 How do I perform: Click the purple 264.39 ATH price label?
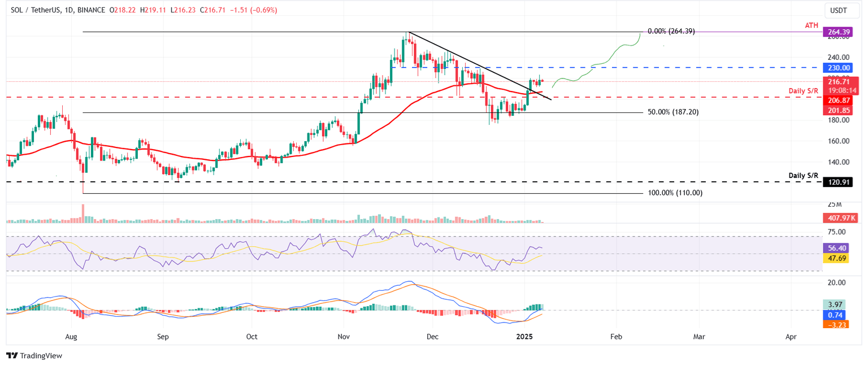tap(838, 32)
